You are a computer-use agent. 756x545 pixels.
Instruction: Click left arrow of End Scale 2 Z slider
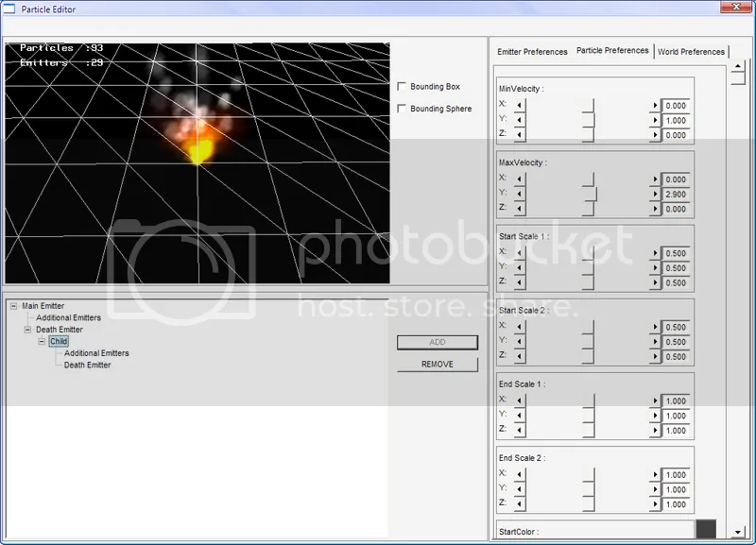pyautogui.click(x=519, y=504)
